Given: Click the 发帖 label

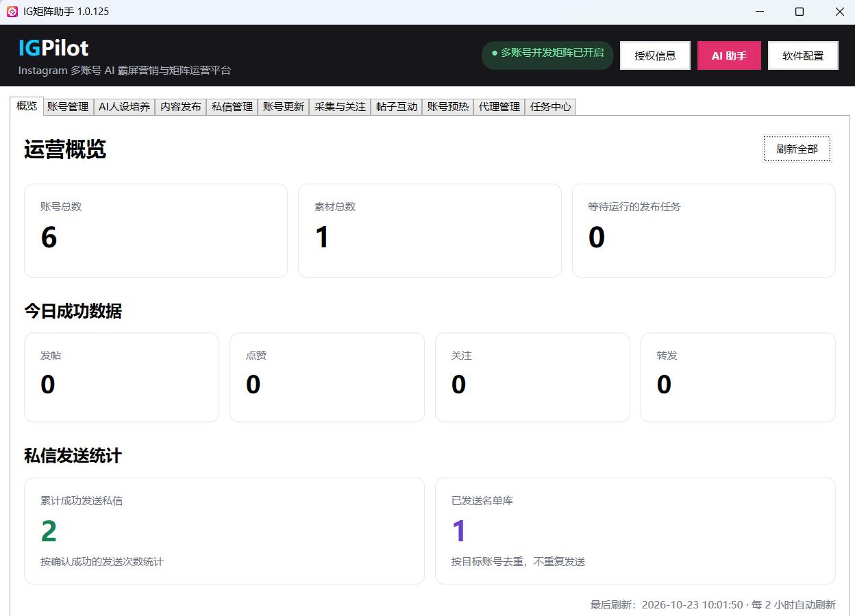Looking at the screenshot, I should 51,356.
